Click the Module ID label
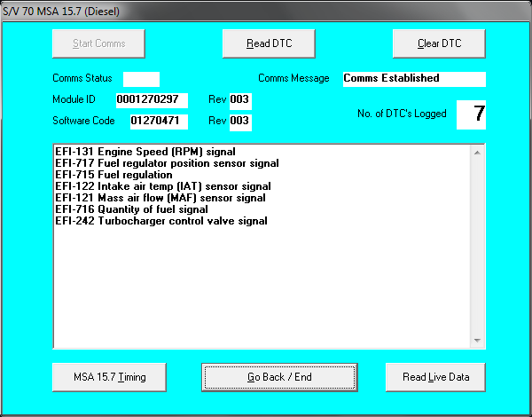The height and width of the screenshot is (417, 532). click(x=74, y=99)
